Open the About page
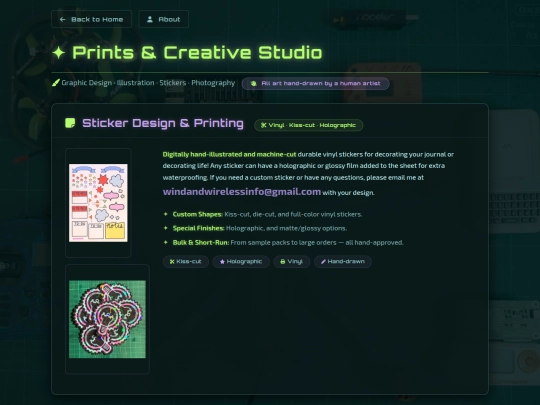540x405 pixels. [x=164, y=19]
